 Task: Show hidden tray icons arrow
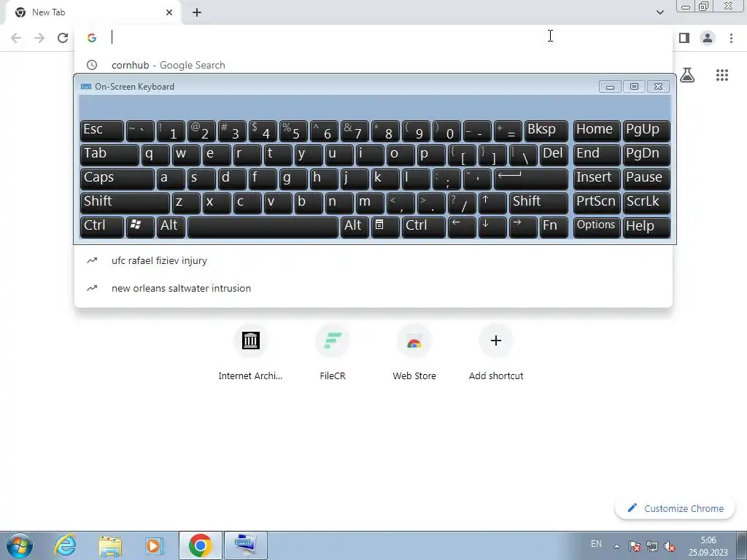click(x=616, y=546)
